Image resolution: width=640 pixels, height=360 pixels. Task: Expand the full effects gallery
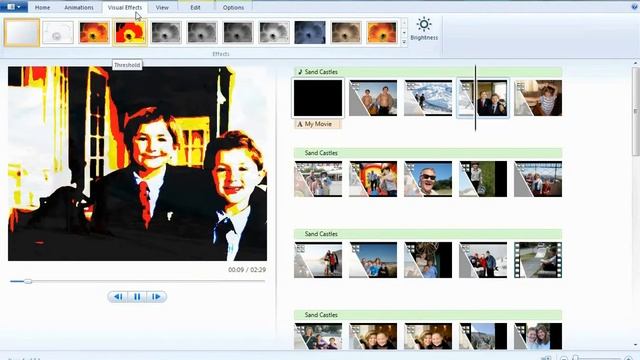click(x=404, y=42)
